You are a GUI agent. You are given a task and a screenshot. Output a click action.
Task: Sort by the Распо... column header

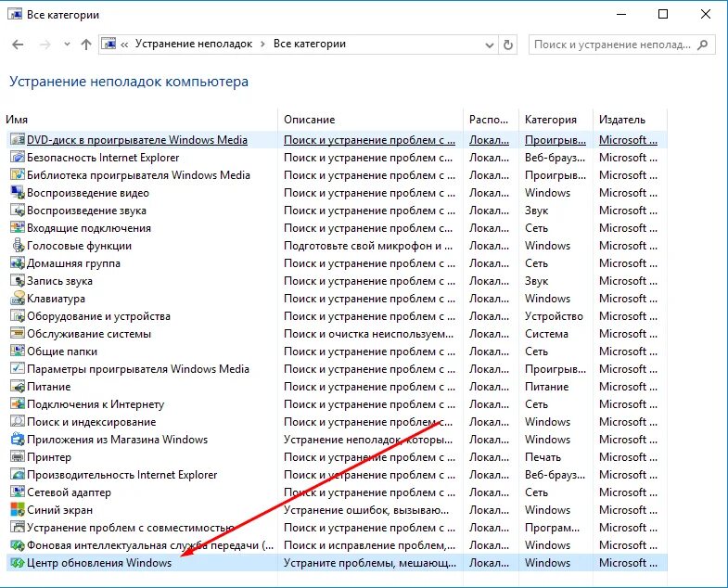489,120
